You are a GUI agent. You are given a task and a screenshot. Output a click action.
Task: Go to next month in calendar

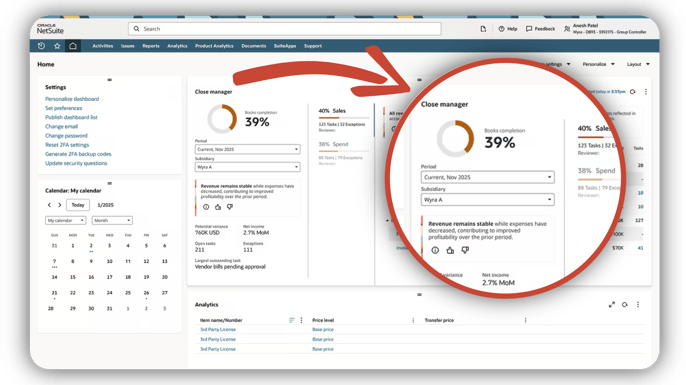60,205
